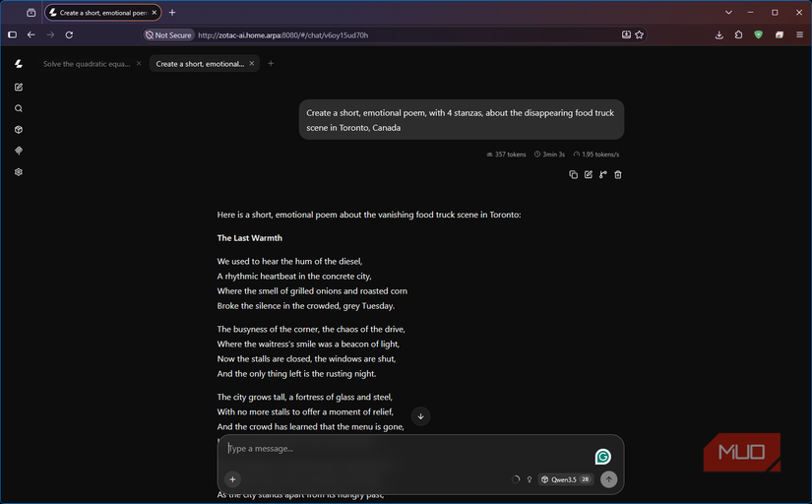
Task: Click line 'And the only thing left is the rusting night.'
Action: tap(296, 373)
